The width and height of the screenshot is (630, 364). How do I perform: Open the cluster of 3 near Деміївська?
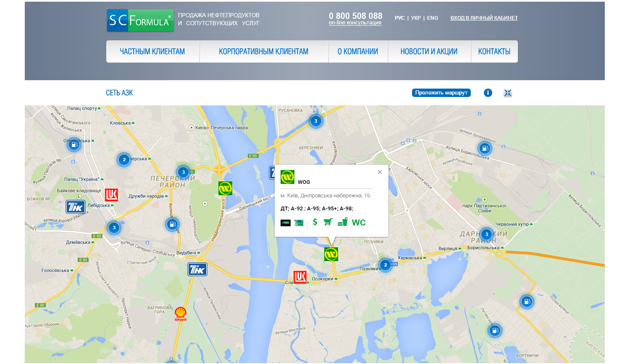[x=114, y=228]
